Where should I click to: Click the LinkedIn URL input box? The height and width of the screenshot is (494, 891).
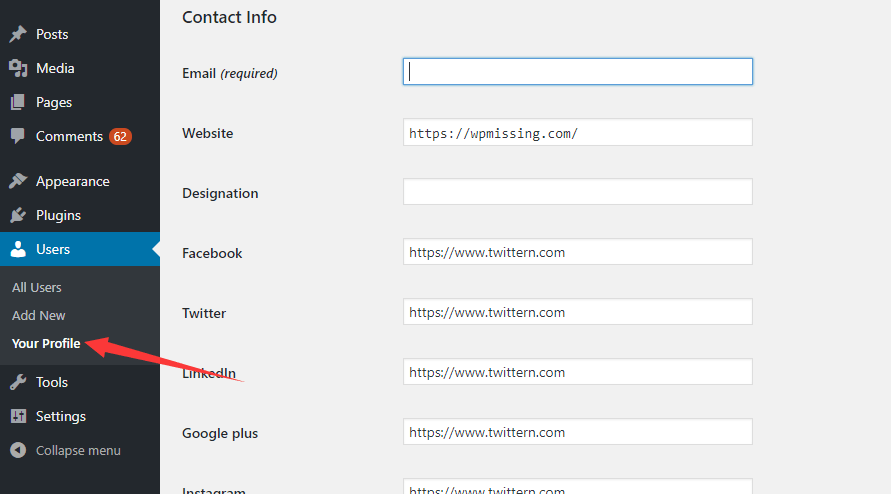(578, 372)
